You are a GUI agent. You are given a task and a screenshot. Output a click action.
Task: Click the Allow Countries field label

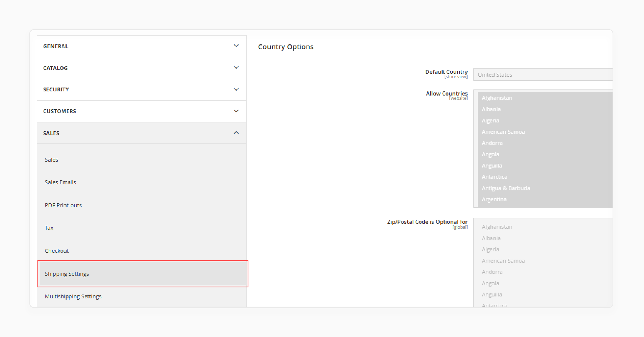click(446, 93)
